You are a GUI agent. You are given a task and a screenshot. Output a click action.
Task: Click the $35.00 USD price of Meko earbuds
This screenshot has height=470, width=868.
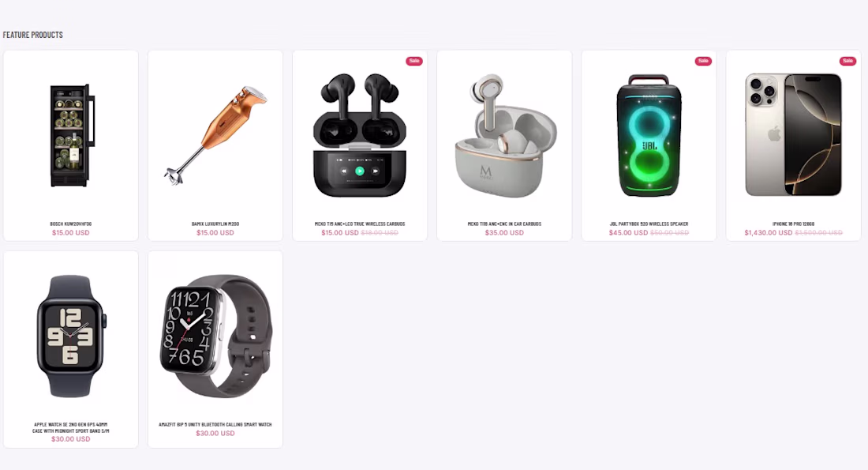[504, 233]
